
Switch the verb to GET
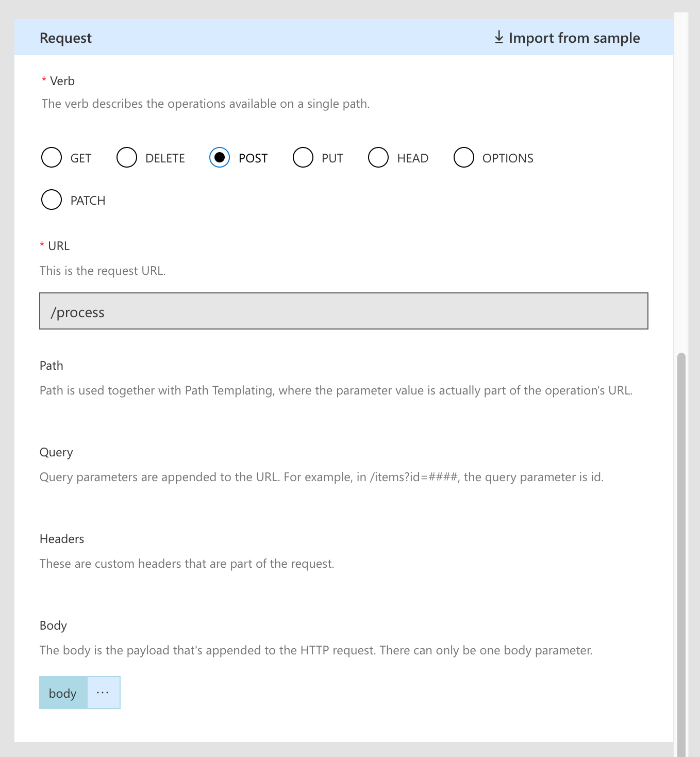click(52, 157)
